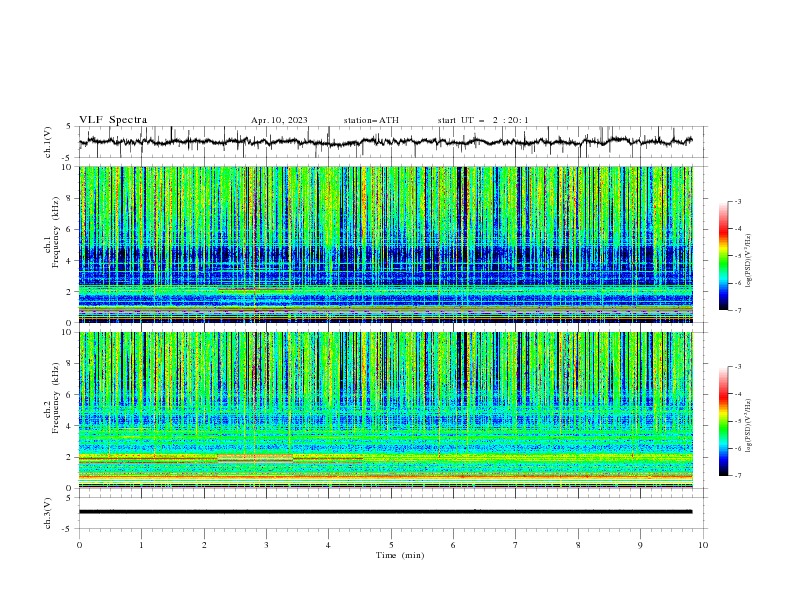Click time axis tick label "3"
The width and height of the screenshot is (792, 612).
pyautogui.click(x=266, y=545)
